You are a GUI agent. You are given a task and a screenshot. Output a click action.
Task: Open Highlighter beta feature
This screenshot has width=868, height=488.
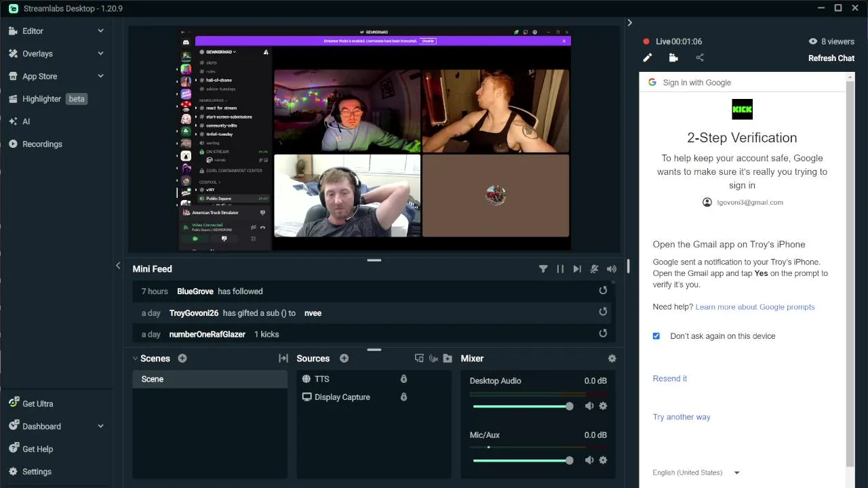[47, 99]
